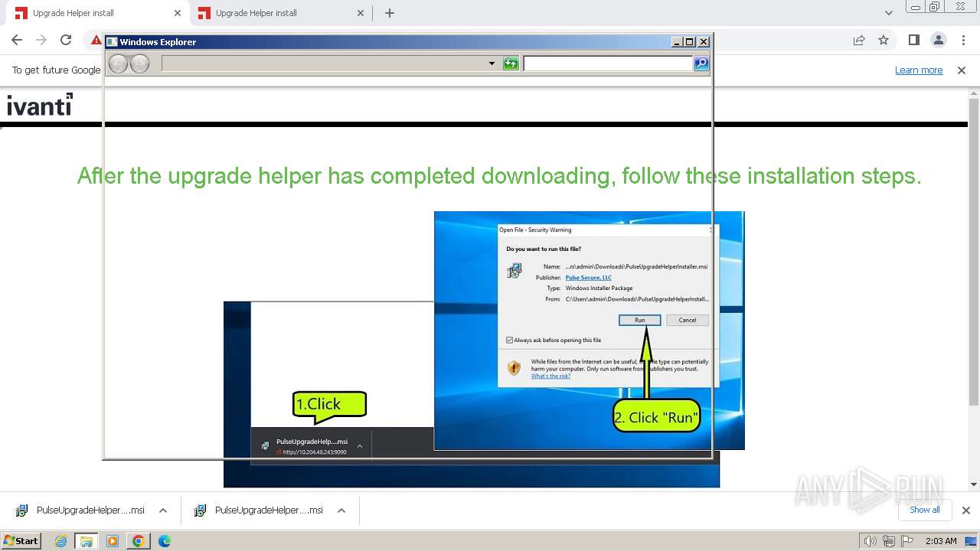This screenshot has width=980, height=551.
Task: Open the Chrome three-dot menu
Action: point(962,40)
